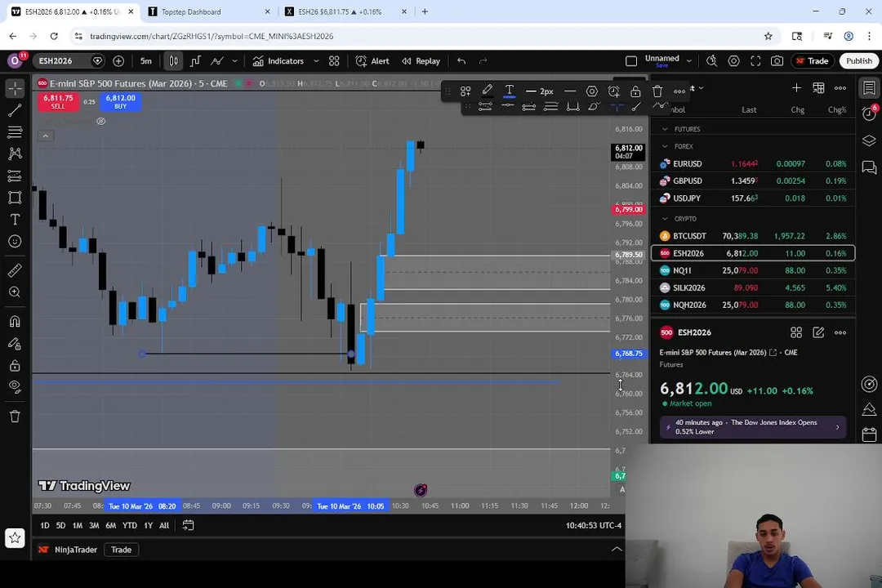Open text color picker in floating toolbar
Screen dimensions: 882x588
[x=509, y=91]
